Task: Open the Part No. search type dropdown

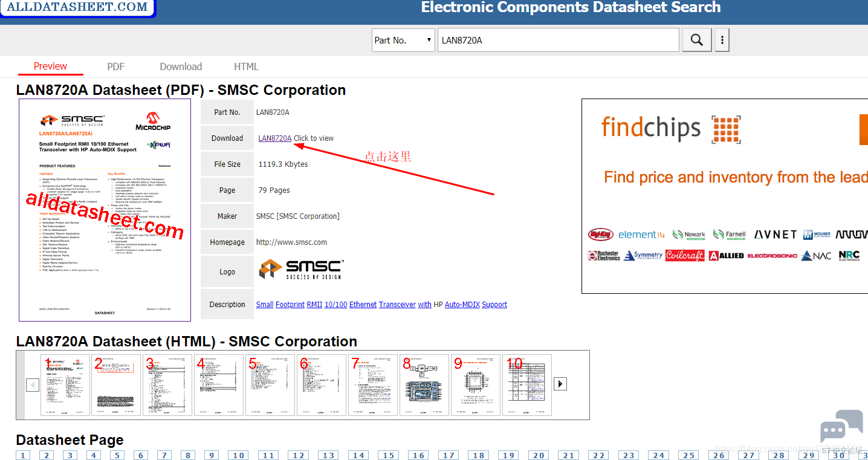Action: (403, 40)
